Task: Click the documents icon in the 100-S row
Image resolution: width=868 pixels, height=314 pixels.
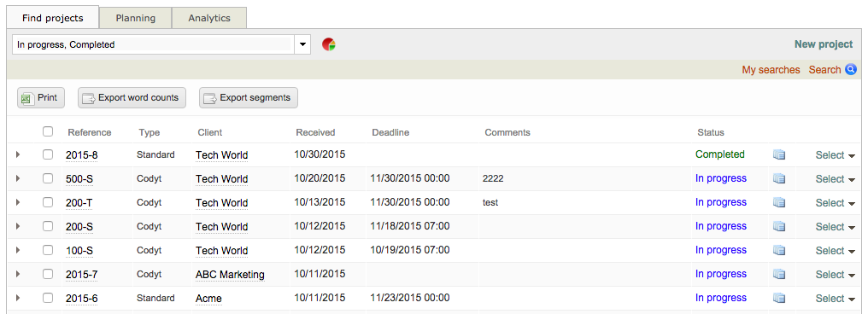Action: click(779, 250)
